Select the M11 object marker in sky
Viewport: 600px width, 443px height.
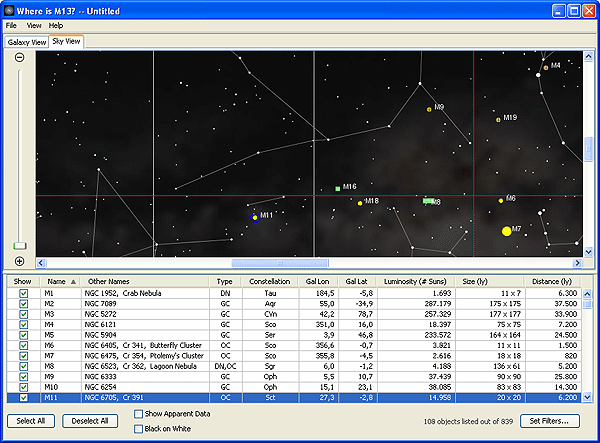255,218
